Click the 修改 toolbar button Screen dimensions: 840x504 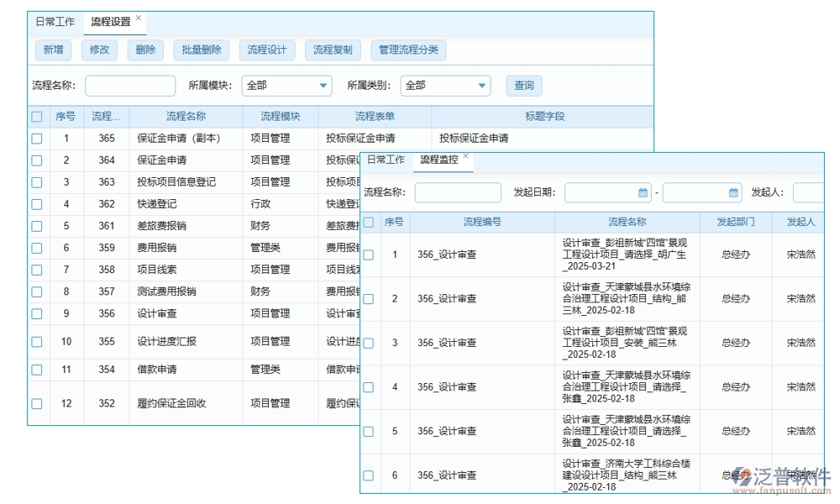(x=99, y=50)
